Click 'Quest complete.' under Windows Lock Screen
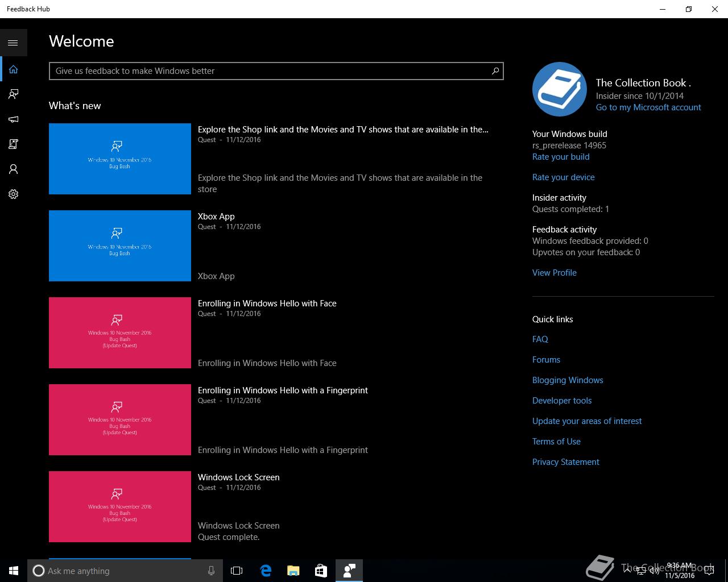 [x=229, y=537]
